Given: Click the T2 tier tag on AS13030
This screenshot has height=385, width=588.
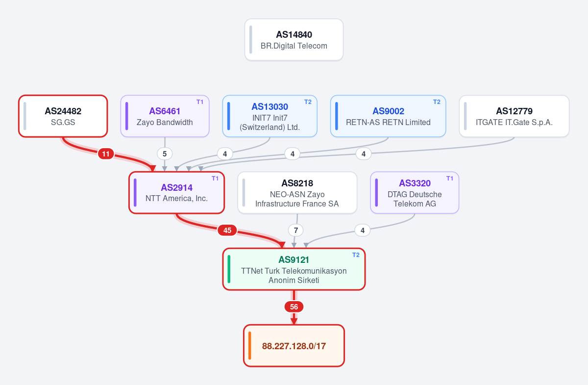Looking at the screenshot, I should (x=308, y=102).
